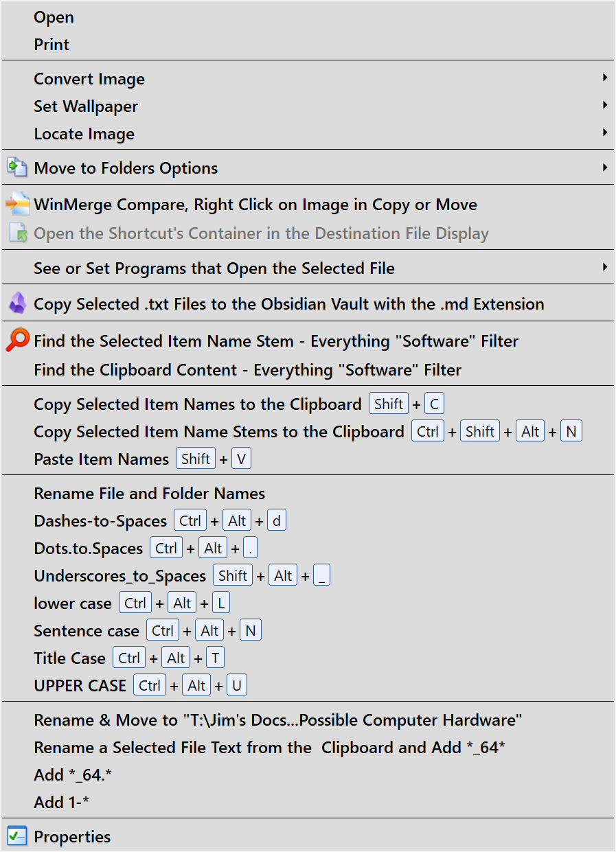
Task: Open submenu arrow for Move to Folders Options
Action: tap(604, 168)
